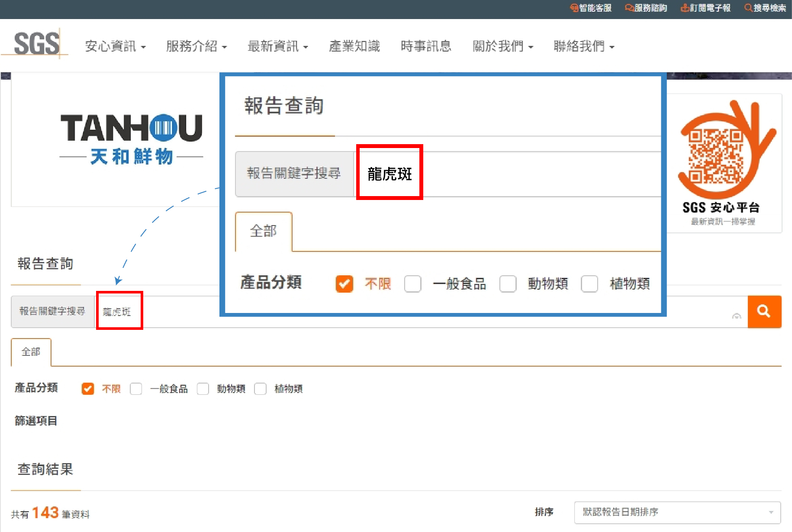Check the 一般食品 checkbox in main page
Viewport: 792px width, 532px height.
(136, 389)
